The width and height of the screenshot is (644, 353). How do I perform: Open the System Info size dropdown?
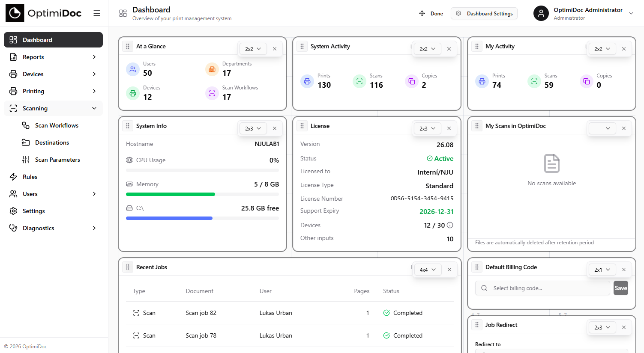click(x=253, y=128)
